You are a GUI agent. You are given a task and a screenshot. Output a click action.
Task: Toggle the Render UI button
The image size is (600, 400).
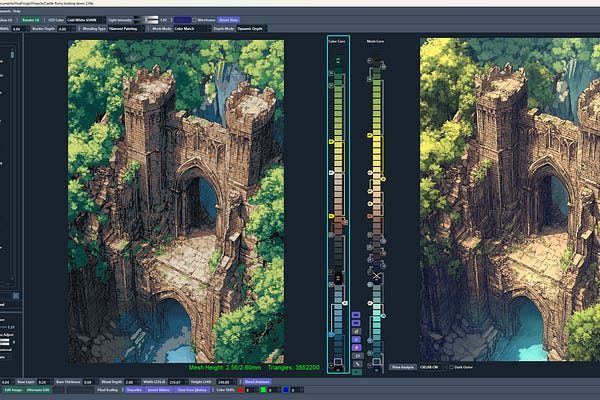(x=31, y=19)
